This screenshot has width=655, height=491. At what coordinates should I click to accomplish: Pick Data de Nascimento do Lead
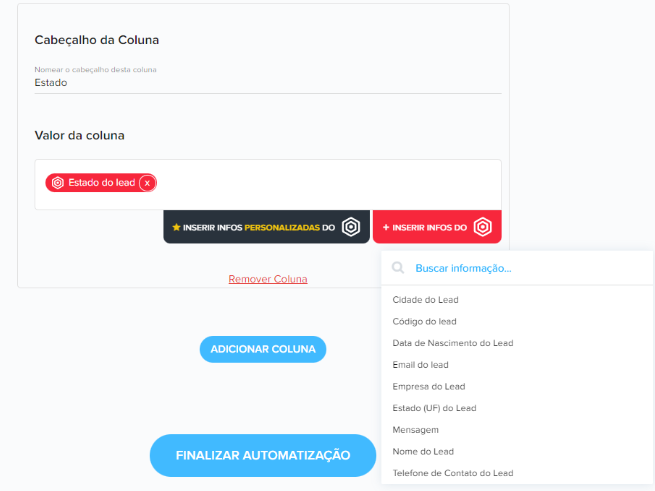452,343
